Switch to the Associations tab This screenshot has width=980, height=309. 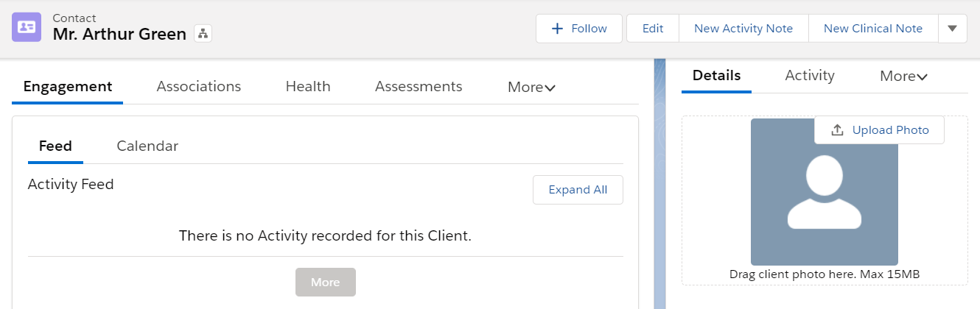(199, 87)
